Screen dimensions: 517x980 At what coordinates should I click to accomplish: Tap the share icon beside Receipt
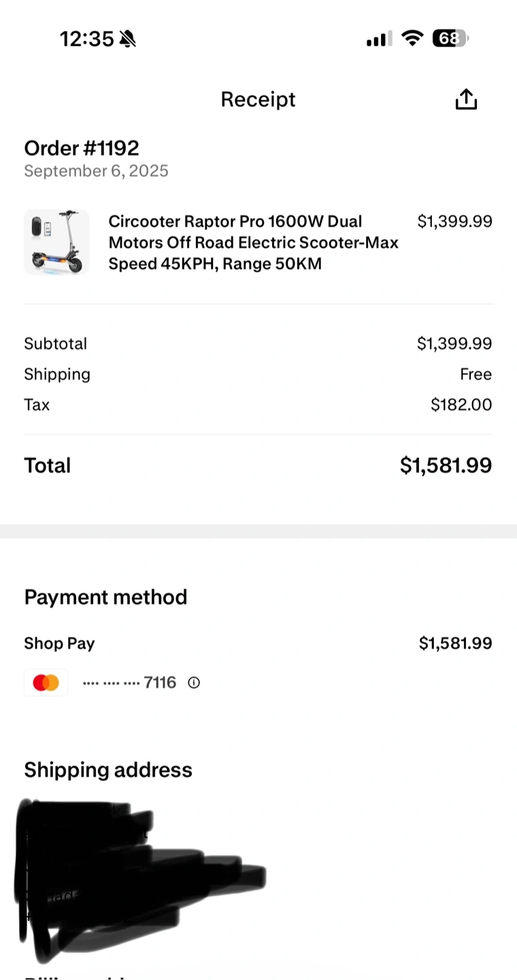click(x=466, y=99)
